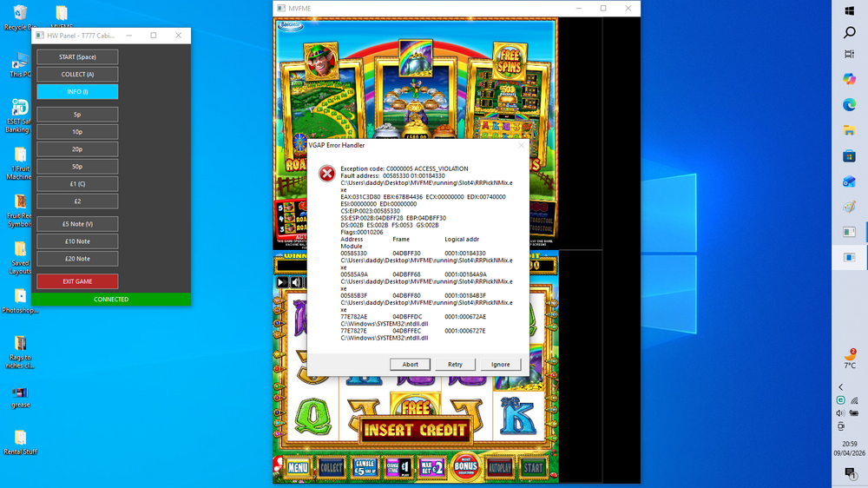
Task: Select the Saved Layouts folder
Action: click(20, 258)
